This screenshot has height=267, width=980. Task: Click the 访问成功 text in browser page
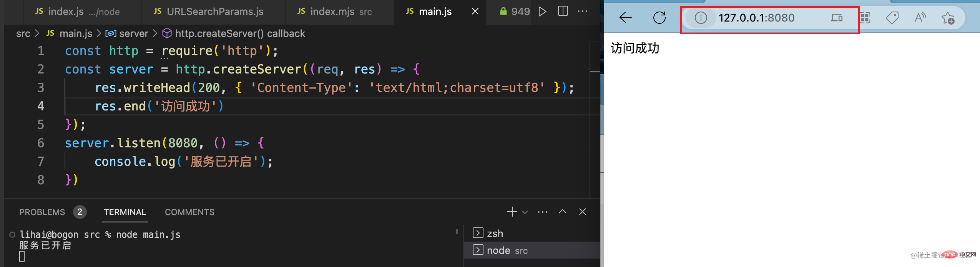pyautogui.click(x=635, y=48)
